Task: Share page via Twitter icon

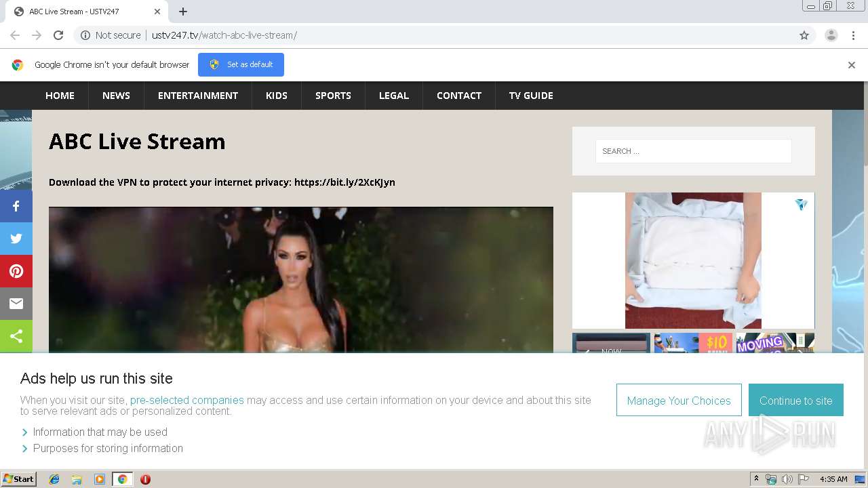Action: (x=16, y=239)
